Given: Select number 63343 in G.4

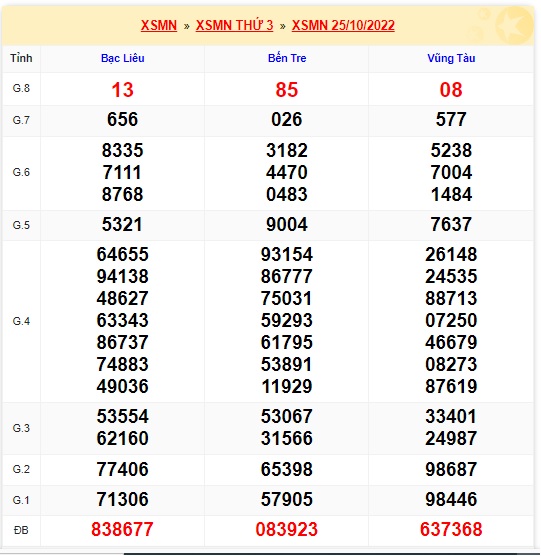Looking at the screenshot, I should tap(123, 320).
